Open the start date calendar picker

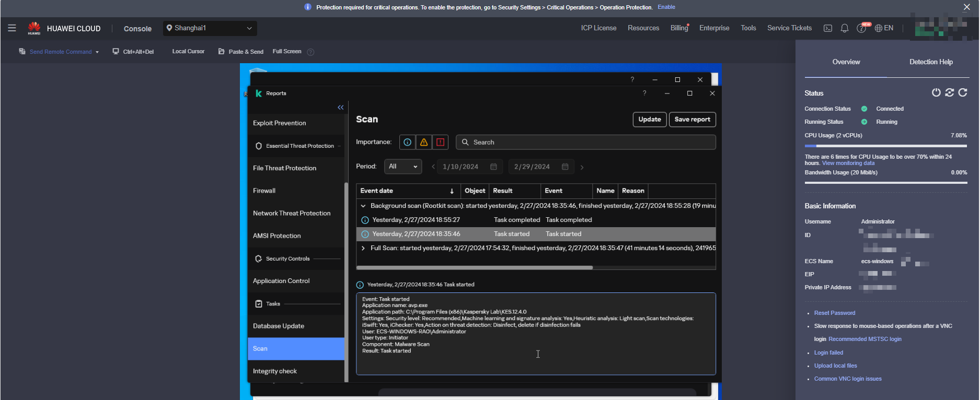[x=493, y=167]
